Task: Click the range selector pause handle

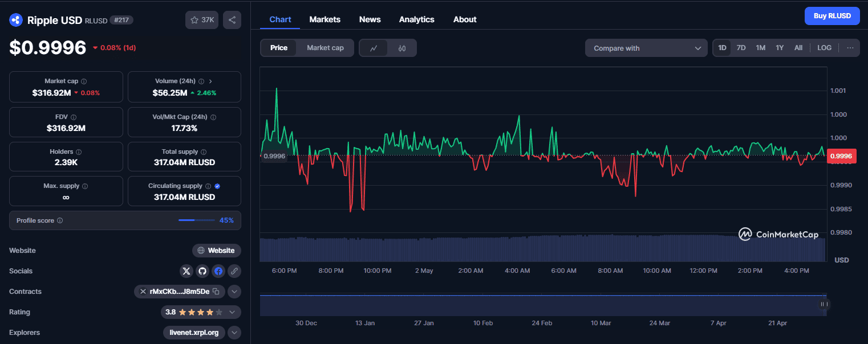Action: tap(824, 305)
